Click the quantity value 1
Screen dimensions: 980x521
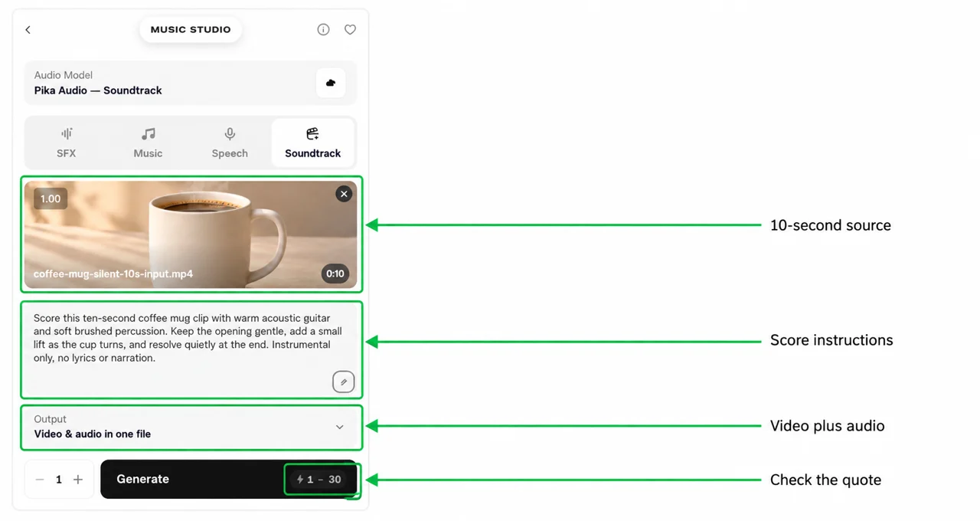(x=59, y=480)
